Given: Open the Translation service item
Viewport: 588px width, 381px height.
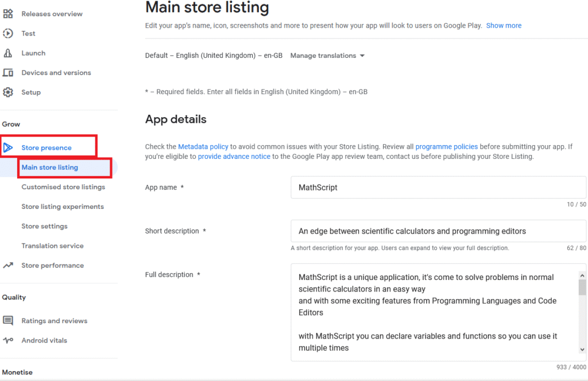Looking at the screenshot, I should click(x=52, y=246).
